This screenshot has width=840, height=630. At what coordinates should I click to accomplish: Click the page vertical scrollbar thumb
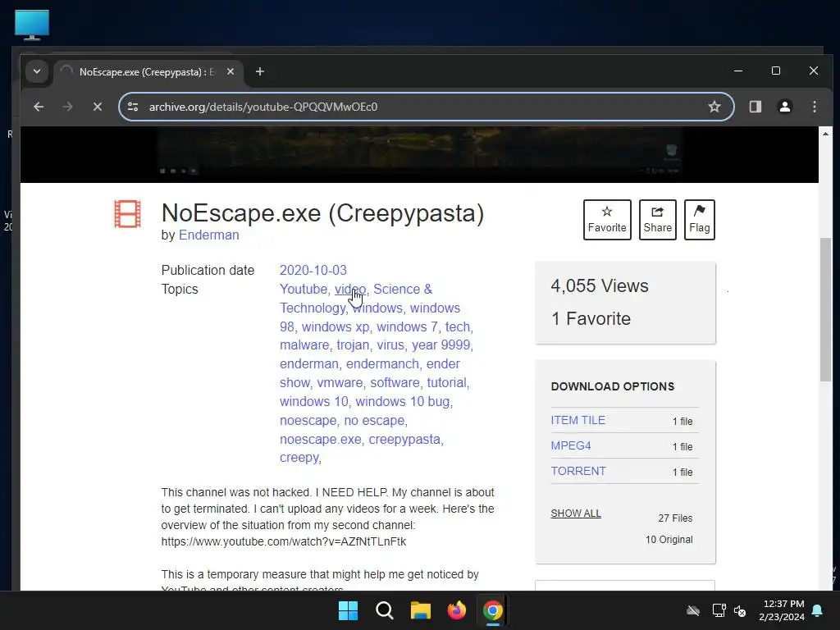(x=825, y=309)
